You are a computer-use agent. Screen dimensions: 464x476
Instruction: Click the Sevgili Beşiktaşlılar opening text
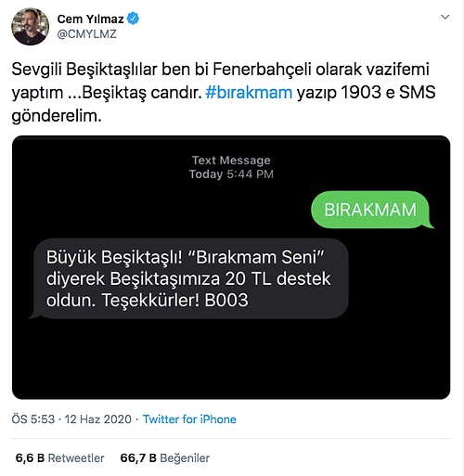click(84, 70)
